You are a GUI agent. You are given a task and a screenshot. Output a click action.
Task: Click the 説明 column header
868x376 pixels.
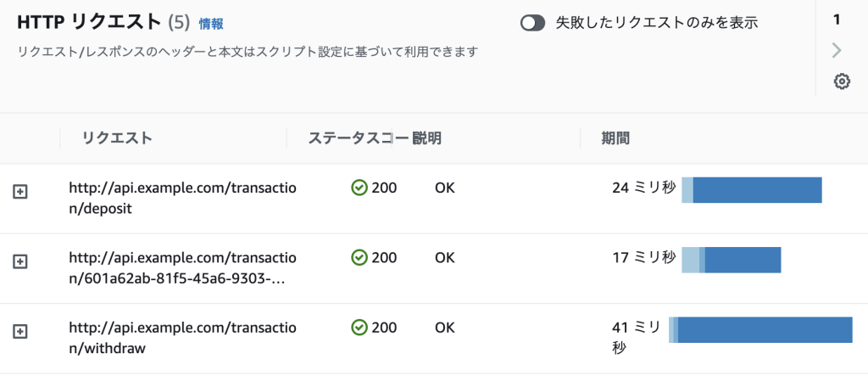427,138
